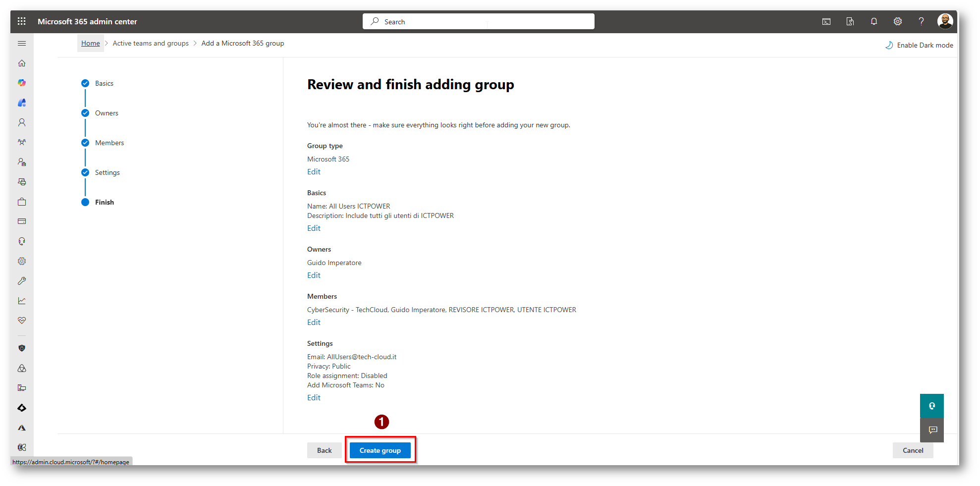The image size is (980, 486).
Task: Edit the group Settings section
Action: (314, 397)
